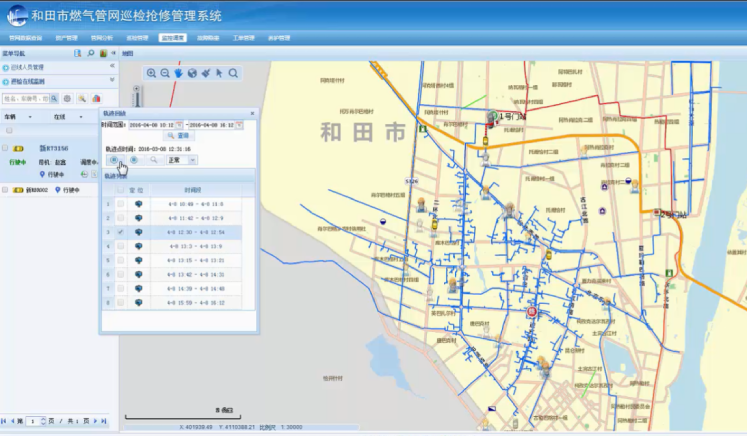
Task: Select the map zoom-in magnifier tool
Action: [151, 73]
